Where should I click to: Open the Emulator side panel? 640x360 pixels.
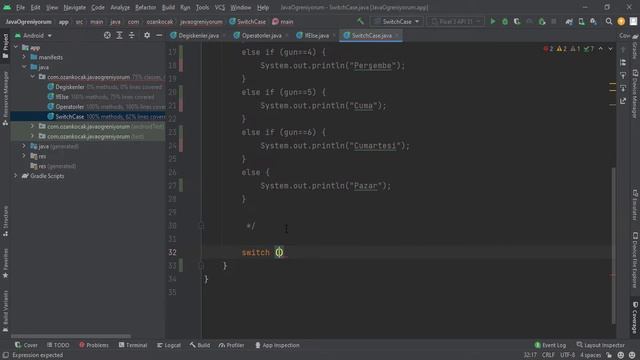click(x=635, y=205)
